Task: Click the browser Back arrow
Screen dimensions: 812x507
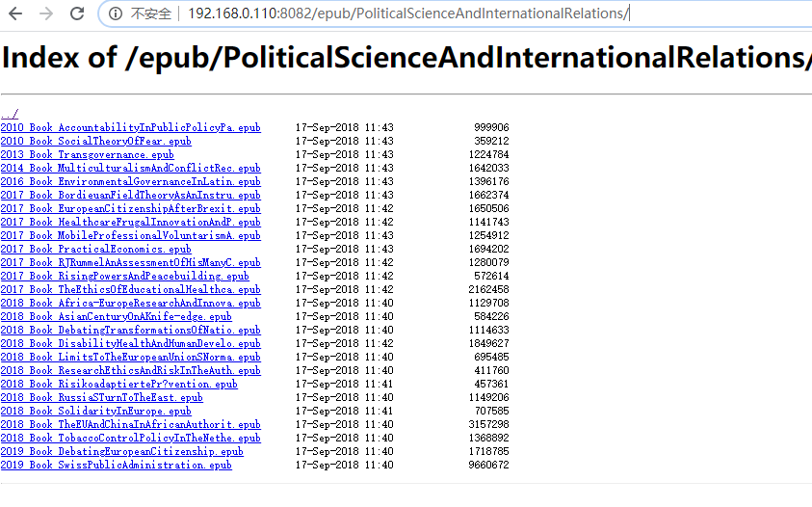Action: coord(16,13)
